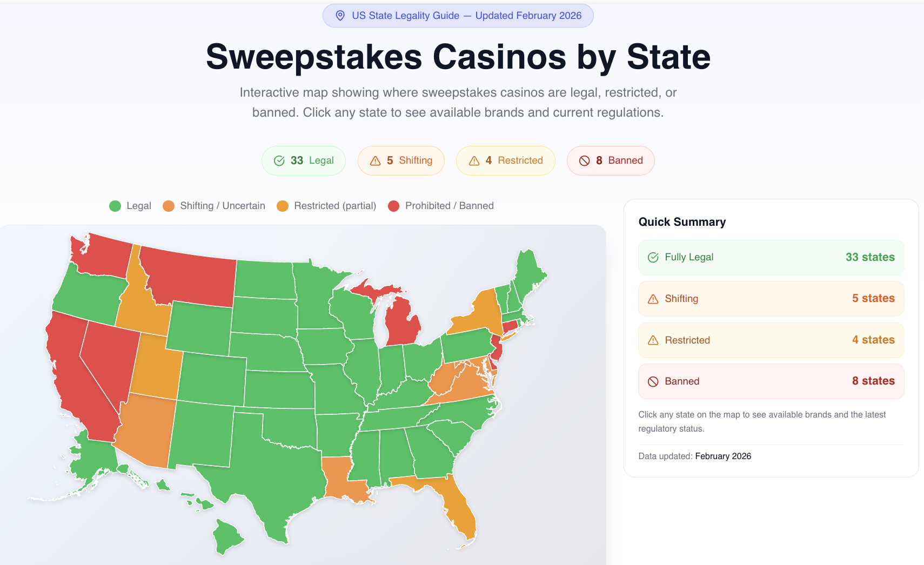Click the Shifting warning icon in Quick Summary
The height and width of the screenshot is (565, 924).
653,299
